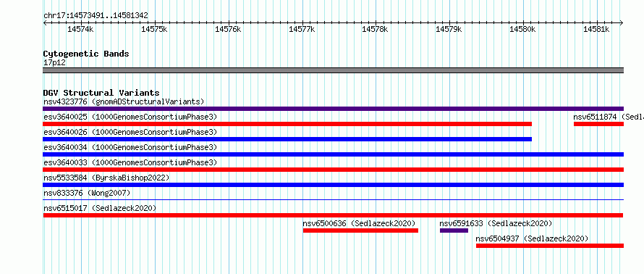644x274 pixels.
Task: Click the left arrowhead of the ruler
Action: (45, 23)
